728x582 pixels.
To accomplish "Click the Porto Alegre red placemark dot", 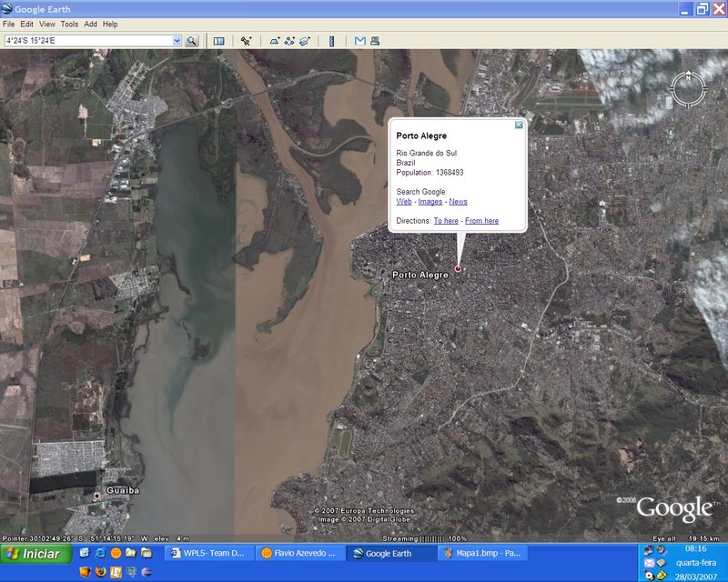I will click(x=458, y=269).
